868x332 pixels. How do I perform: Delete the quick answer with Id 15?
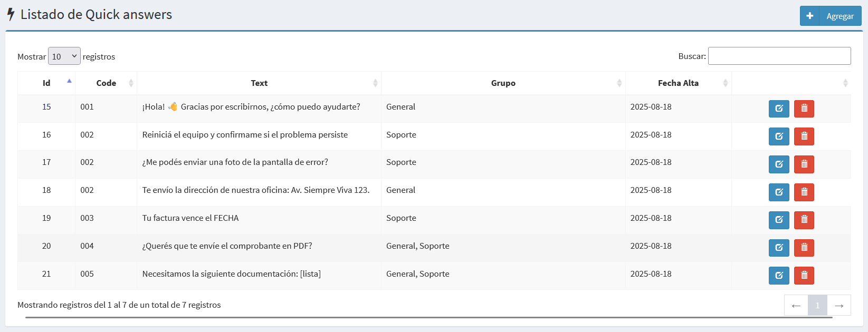804,109
